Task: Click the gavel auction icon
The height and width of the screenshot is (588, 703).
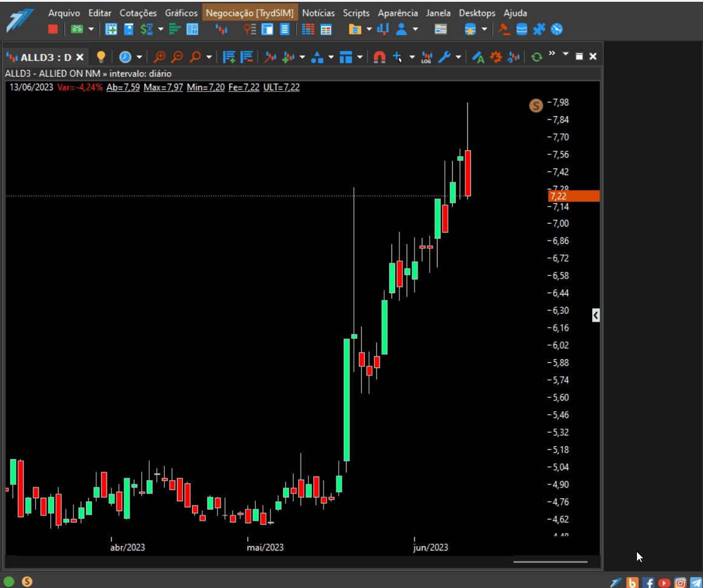Action: point(504,30)
